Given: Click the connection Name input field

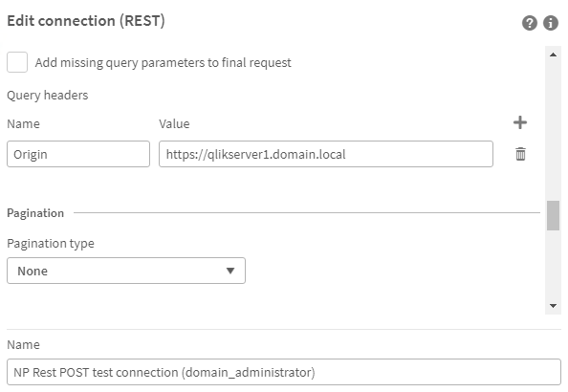Looking at the screenshot, I should [x=284, y=372].
